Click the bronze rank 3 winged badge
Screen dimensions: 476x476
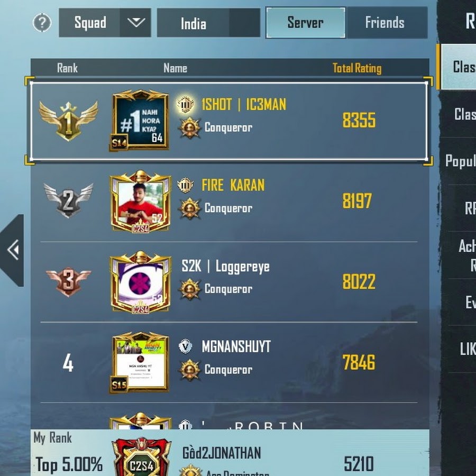[68, 282]
